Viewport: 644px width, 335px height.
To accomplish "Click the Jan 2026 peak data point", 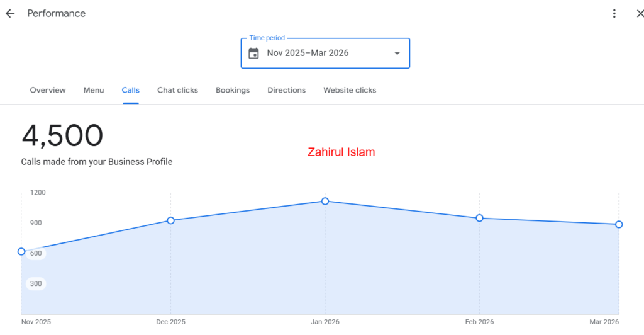I will tap(325, 201).
